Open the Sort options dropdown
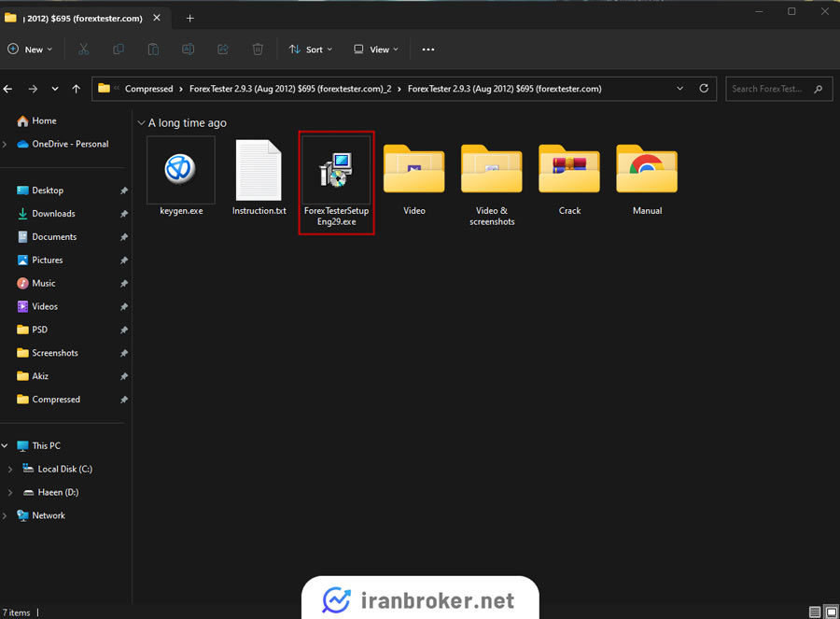840x619 pixels. (311, 49)
